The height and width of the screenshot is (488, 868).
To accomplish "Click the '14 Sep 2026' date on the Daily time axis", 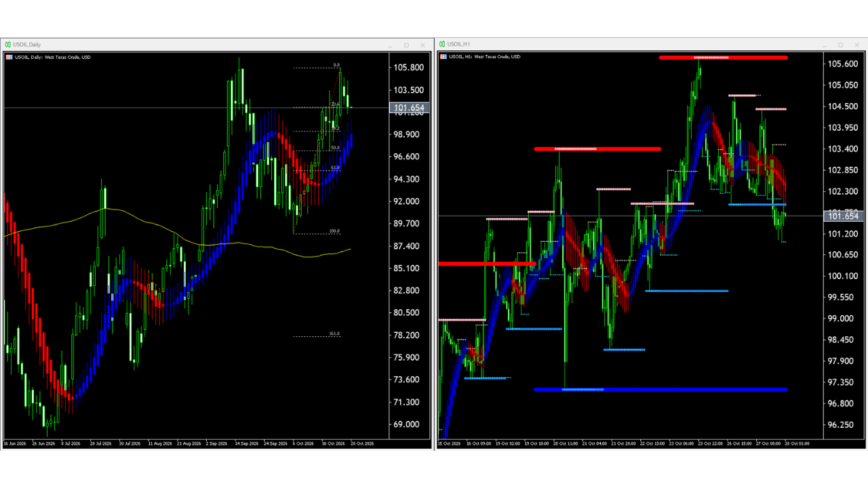I will (245, 444).
